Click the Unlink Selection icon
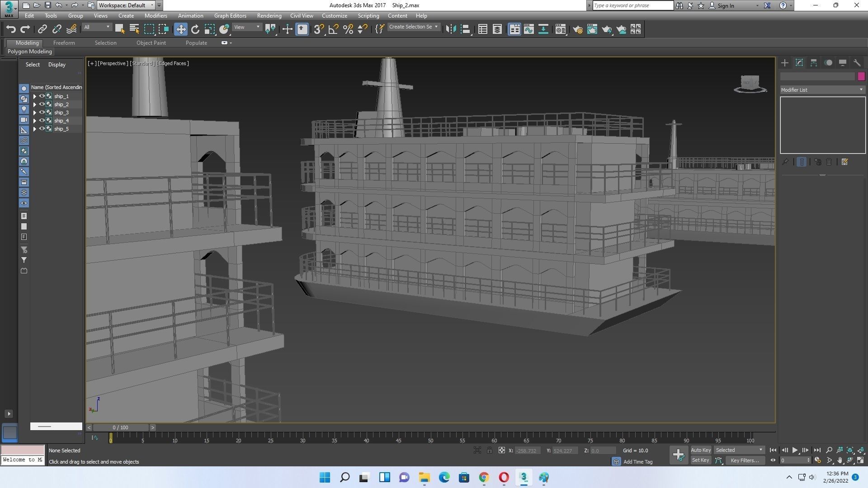This screenshot has height=488, width=868. 57,29
